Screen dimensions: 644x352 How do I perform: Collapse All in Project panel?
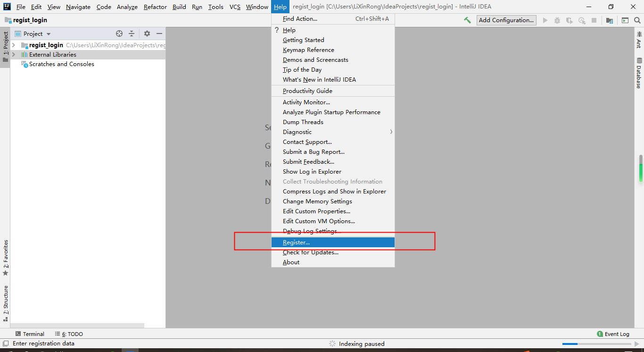point(131,34)
